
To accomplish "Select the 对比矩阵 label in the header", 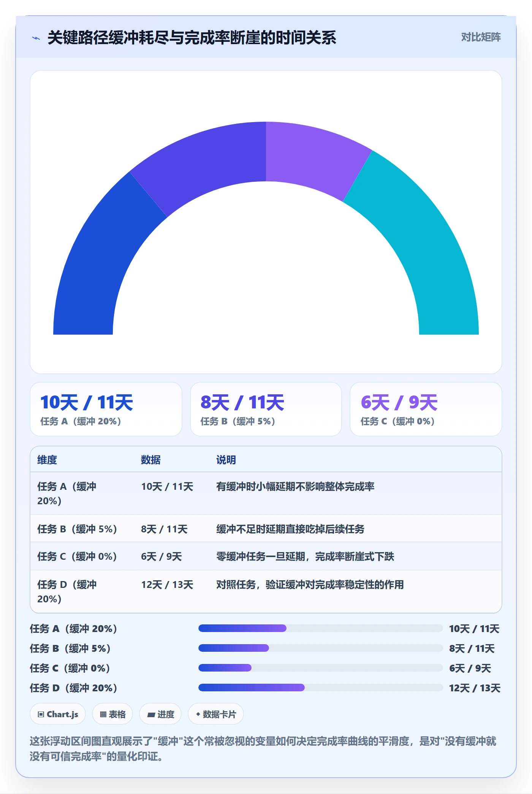I will [x=481, y=37].
